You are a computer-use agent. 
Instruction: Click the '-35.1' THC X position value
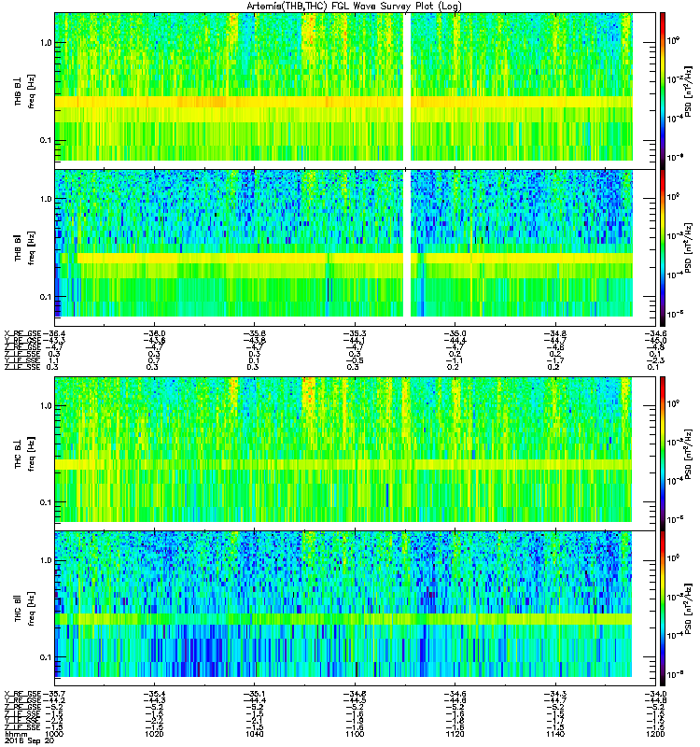pos(254,694)
